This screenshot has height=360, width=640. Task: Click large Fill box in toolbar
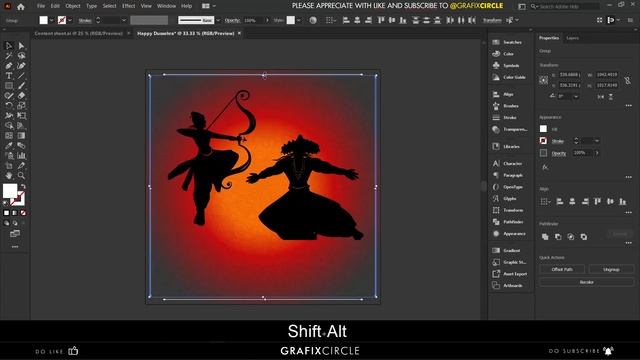pyautogui.click(x=10, y=191)
